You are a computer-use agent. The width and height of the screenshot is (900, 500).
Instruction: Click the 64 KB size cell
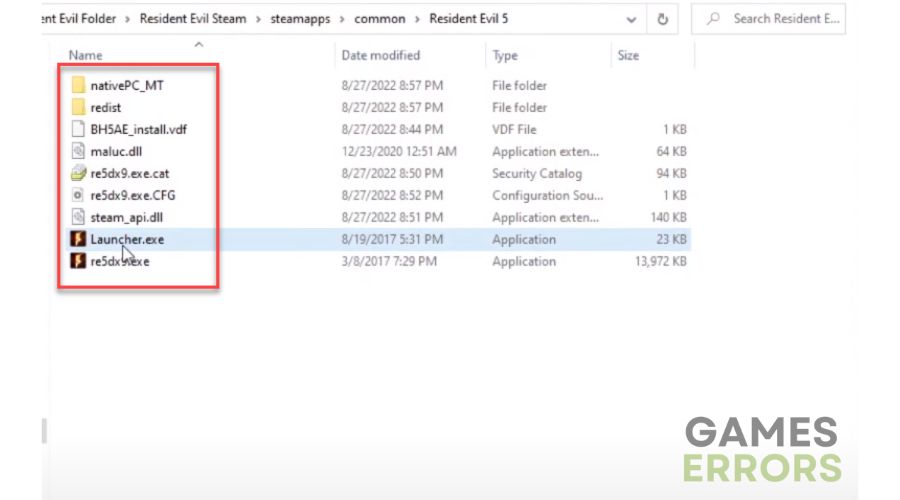[x=672, y=152]
